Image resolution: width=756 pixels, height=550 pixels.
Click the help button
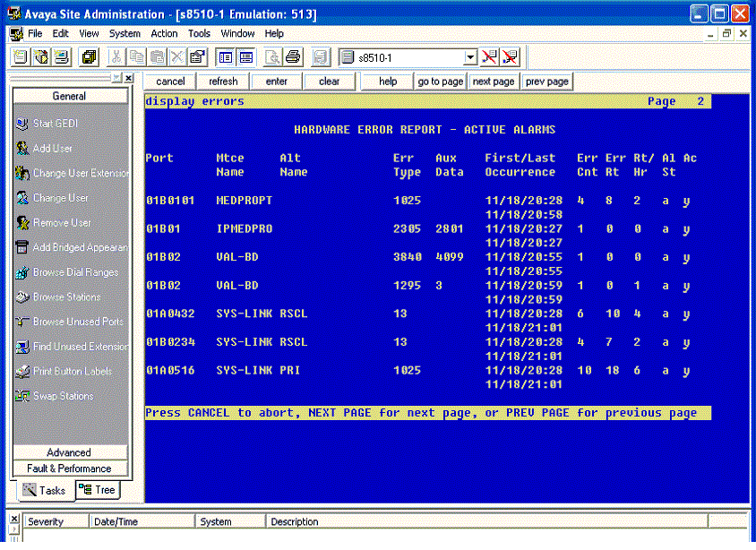click(388, 82)
